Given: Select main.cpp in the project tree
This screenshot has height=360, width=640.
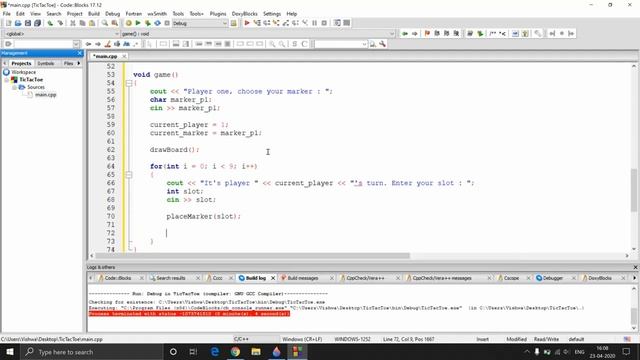Looking at the screenshot, I should click(45, 95).
